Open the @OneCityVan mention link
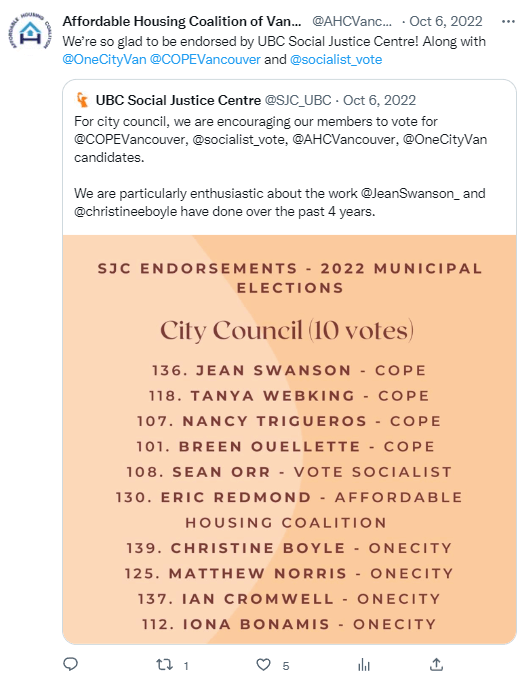 point(104,59)
